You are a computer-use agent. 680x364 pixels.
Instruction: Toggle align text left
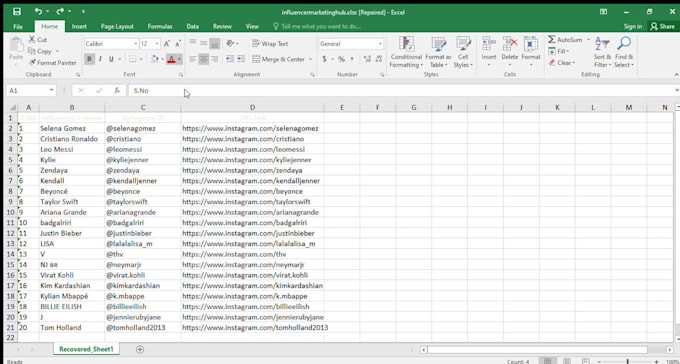point(193,59)
